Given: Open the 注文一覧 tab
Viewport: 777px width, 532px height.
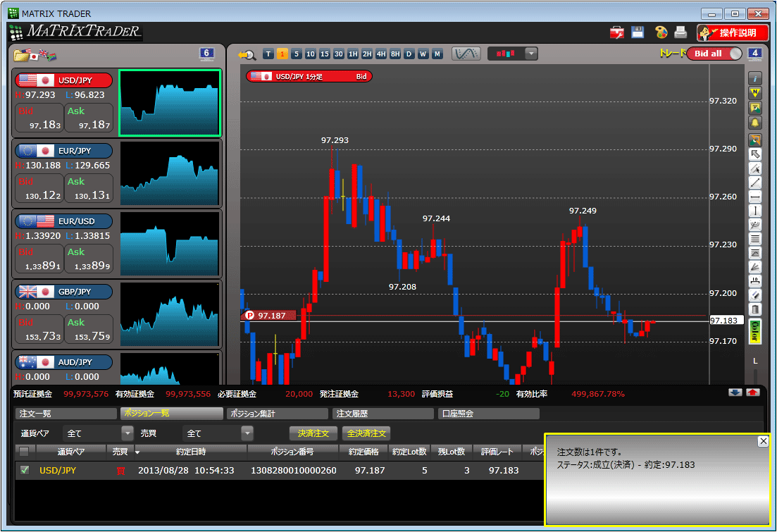Looking at the screenshot, I should [66, 414].
